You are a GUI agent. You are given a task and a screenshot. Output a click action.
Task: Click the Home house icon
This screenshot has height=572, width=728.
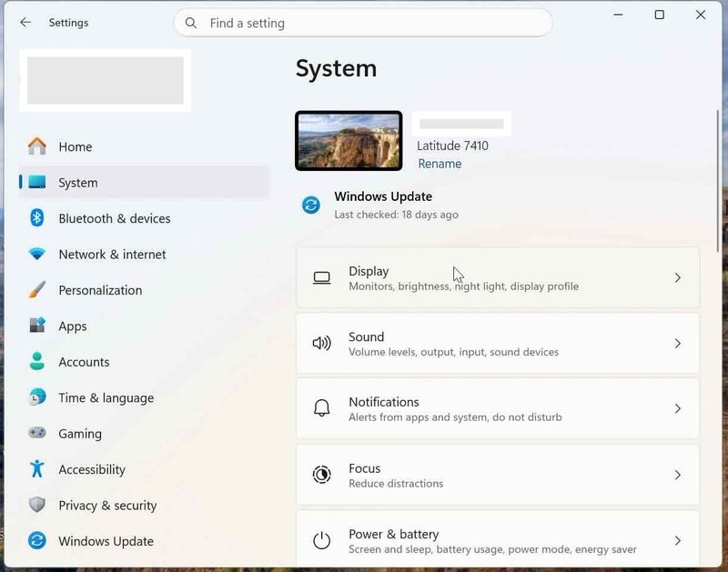[37, 146]
